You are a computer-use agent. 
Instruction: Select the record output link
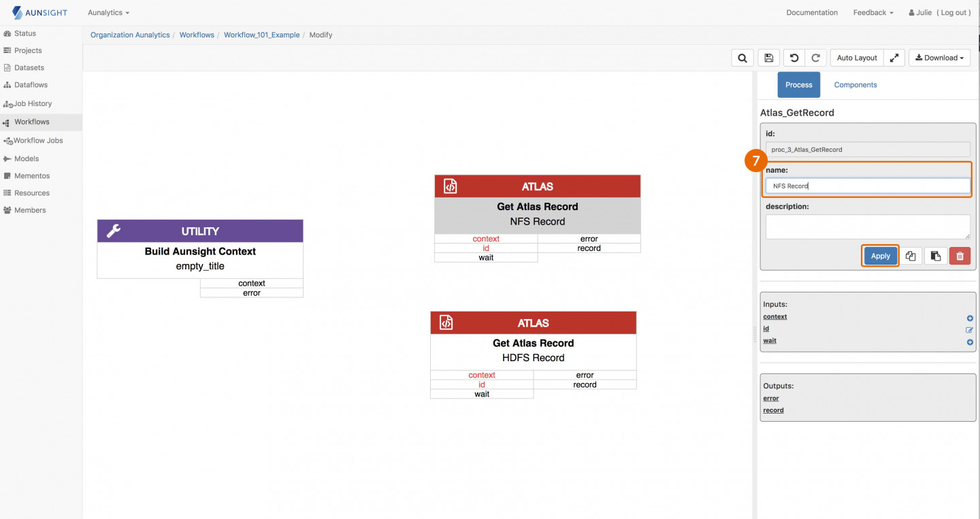(774, 410)
